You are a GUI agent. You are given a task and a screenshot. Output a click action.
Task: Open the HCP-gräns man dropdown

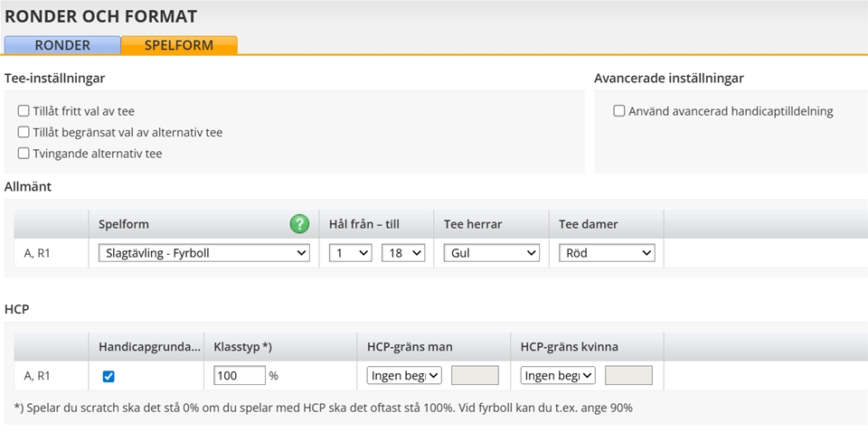[x=403, y=375]
